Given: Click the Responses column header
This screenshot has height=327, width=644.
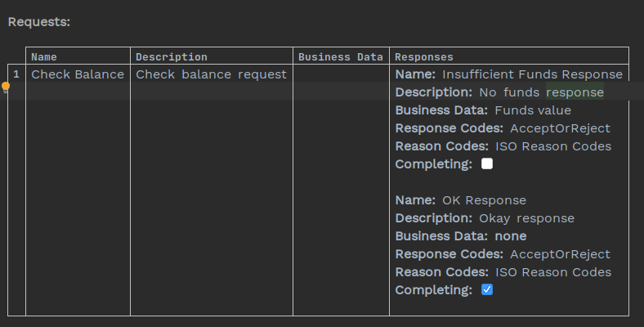Looking at the screenshot, I should pyautogui.click(x=423, y=57).
